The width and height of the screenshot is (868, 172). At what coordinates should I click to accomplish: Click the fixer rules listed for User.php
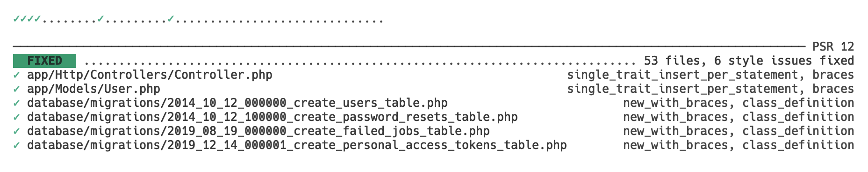point(711,89)
